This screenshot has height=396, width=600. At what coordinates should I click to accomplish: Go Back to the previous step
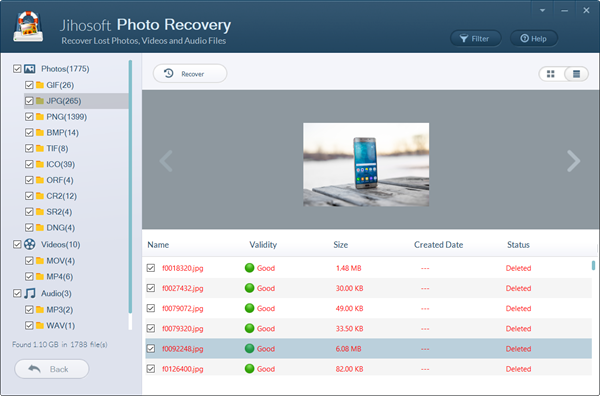pyautogui.click(x=52, y=369)
